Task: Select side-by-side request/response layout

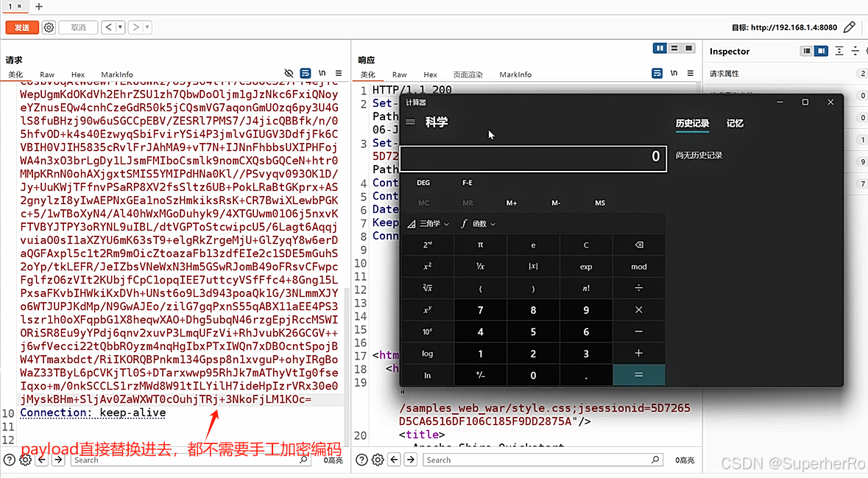Action: point(660,49)
